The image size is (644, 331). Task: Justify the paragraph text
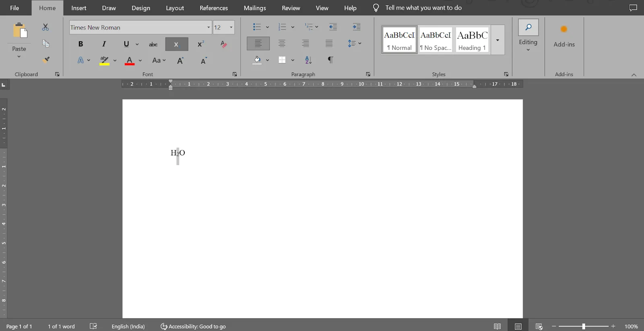[329, 43]
